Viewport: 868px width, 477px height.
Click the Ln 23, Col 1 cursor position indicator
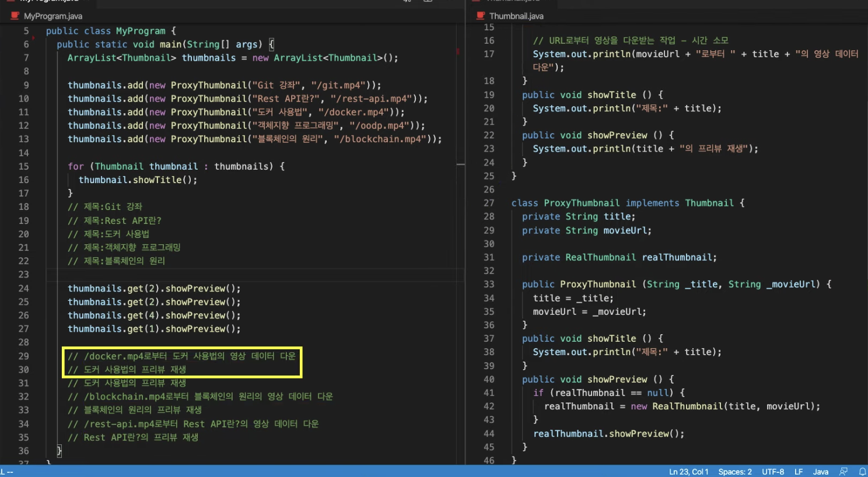click(689, 472)
